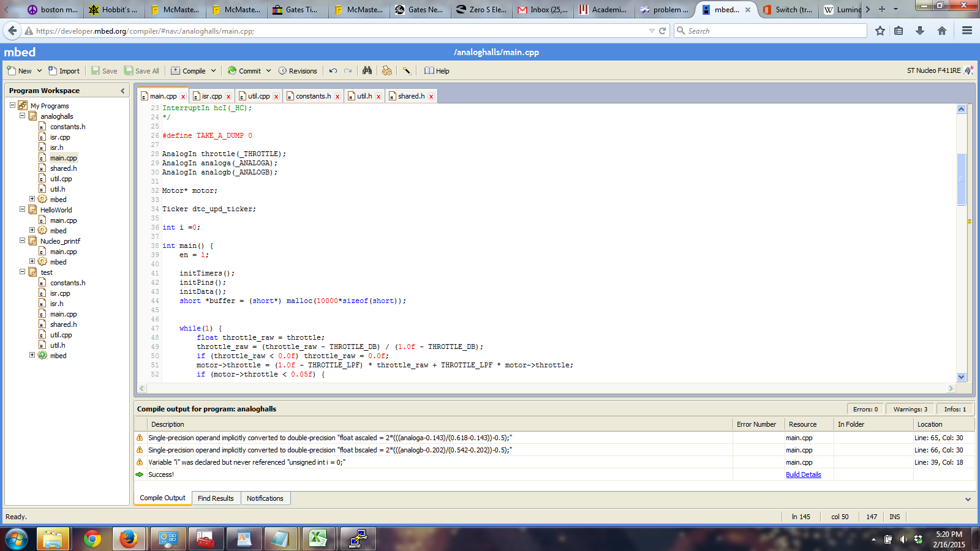This screenshot has height=551, width=980.
Task: Open the Compile dropdown arrow
Action: [213, 71]
